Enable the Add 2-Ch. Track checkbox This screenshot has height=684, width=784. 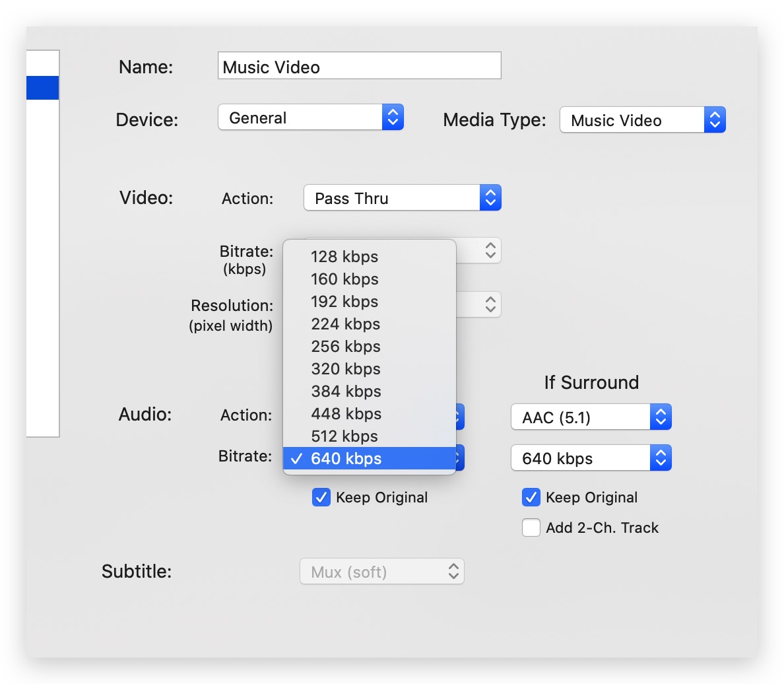pos(531,528)
